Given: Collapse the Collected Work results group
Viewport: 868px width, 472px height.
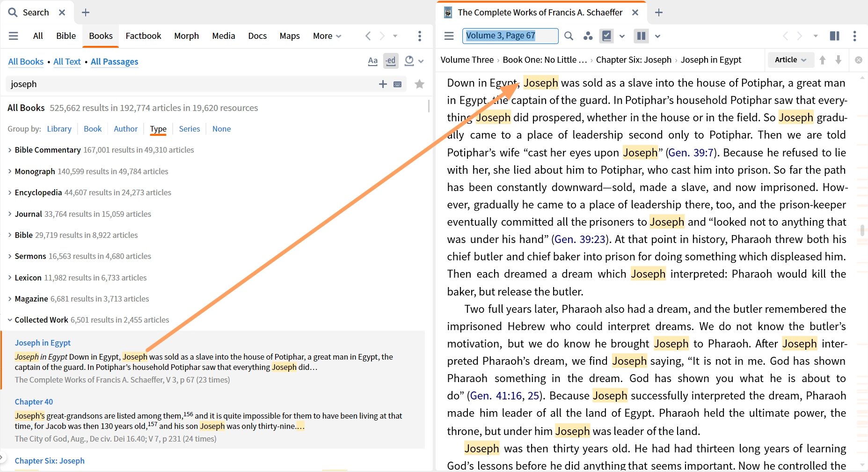Looking at the screenshot, I should [x=10, y=320].
